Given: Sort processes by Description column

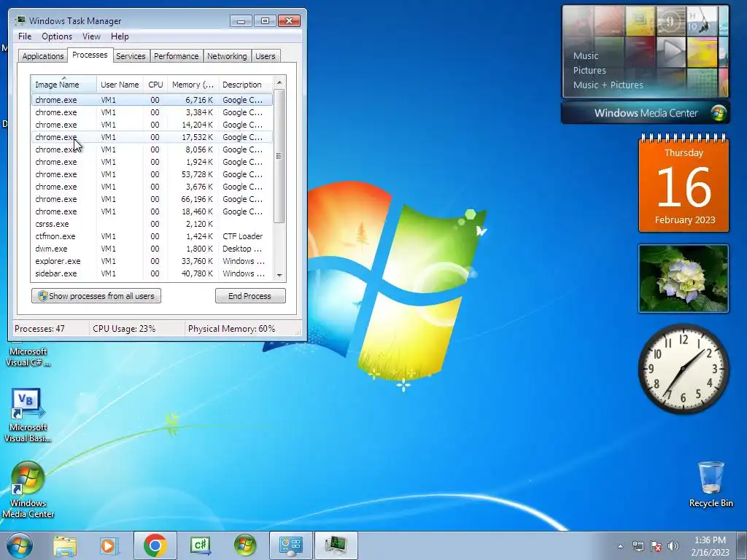Looking at the screenshot, I should coord(245,84).
